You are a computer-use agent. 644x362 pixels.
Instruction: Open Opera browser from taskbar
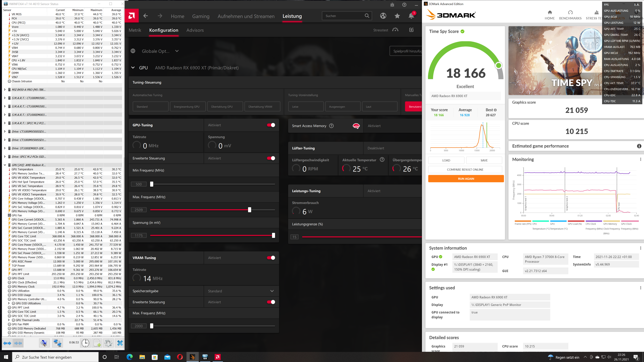click(x=180, y=357)
